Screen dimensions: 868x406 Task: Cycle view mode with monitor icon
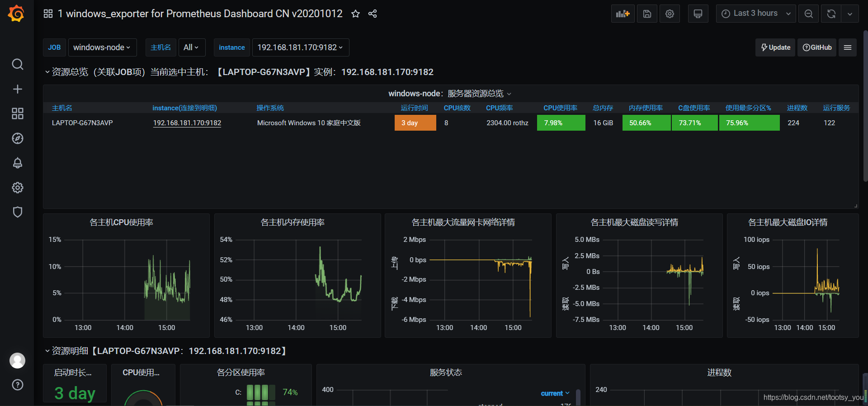click(x=698, y=14)
